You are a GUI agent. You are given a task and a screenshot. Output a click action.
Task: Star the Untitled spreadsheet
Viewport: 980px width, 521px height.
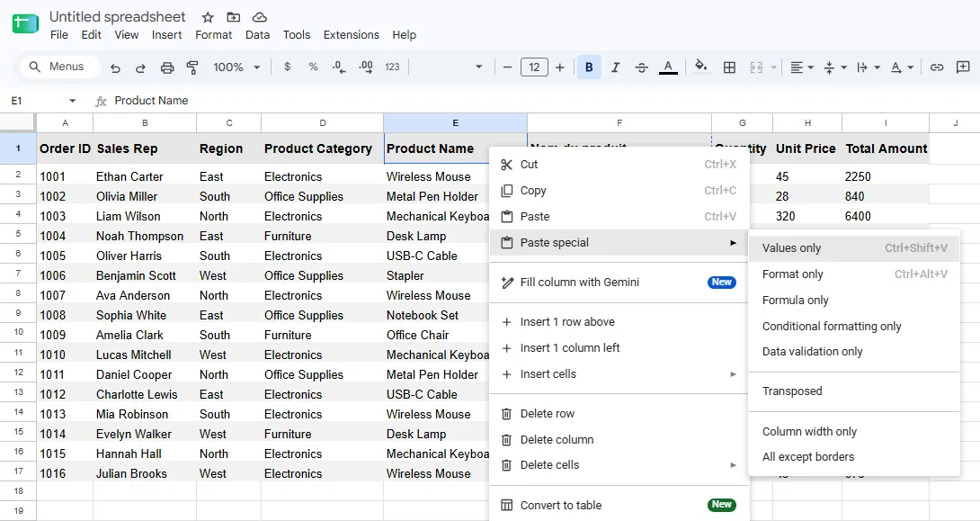tap(208, 17)
